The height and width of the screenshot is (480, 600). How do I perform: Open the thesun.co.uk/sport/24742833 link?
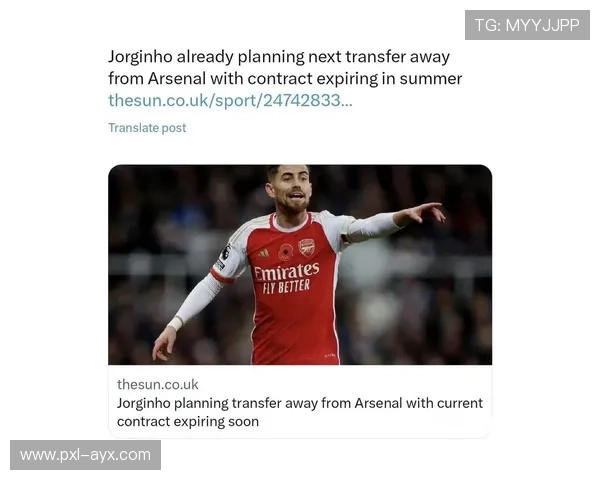pos(230,101)
